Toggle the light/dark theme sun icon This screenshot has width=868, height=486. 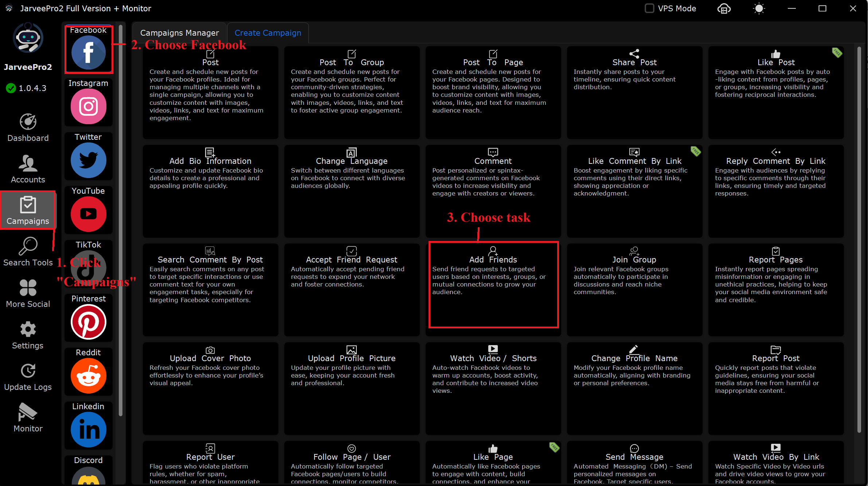click(759, 8)
